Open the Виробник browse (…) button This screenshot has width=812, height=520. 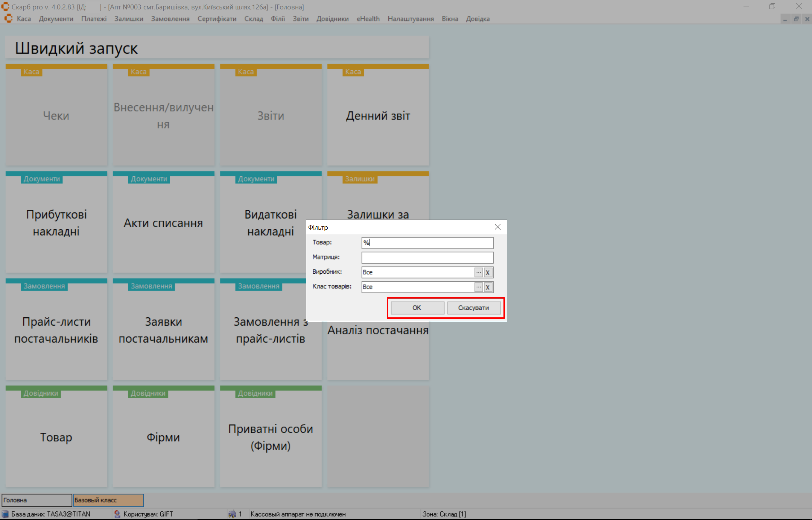point(478,272)
